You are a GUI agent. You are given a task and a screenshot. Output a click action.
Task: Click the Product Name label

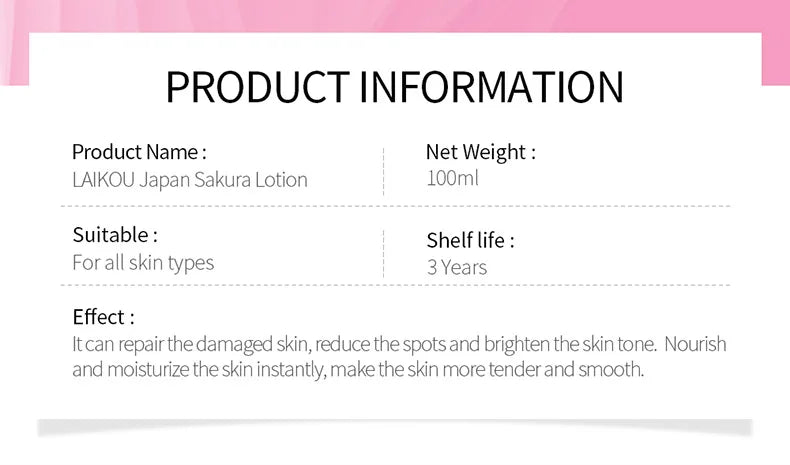pyautogui.click(x=139, y=153)
